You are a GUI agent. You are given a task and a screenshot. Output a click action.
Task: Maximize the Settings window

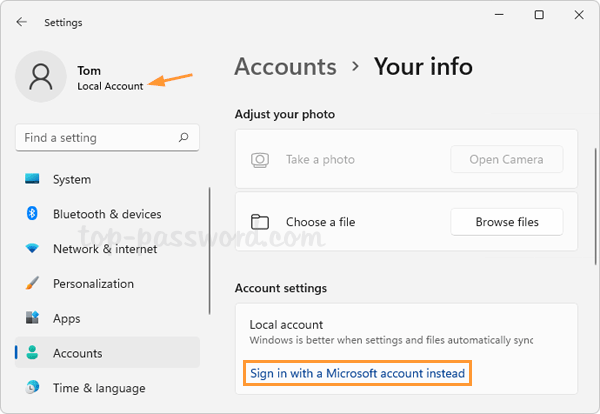tap(539, 15)
